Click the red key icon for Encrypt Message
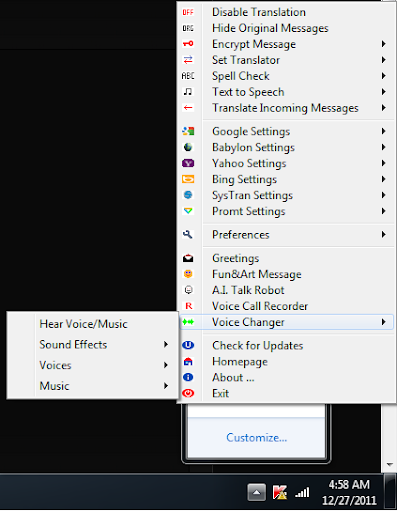This screenshot has height=512, width=397. tap(188, 44)
